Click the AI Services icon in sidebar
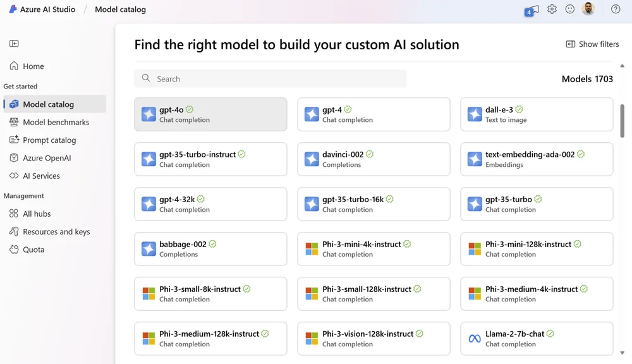Image resolution: width=632 pixels, height=364 pixels. tap(14, 175)
